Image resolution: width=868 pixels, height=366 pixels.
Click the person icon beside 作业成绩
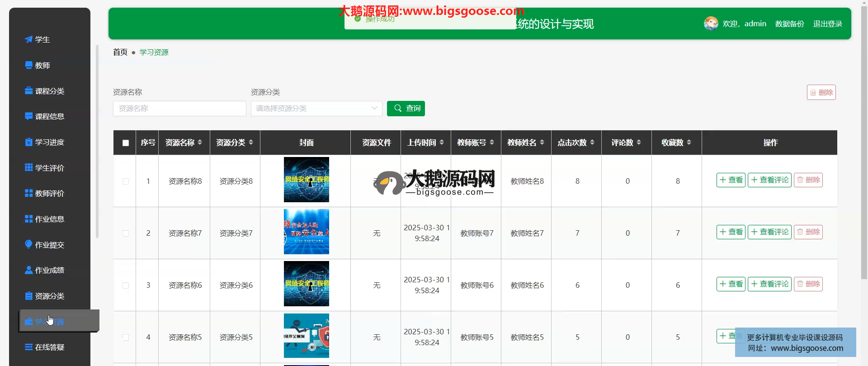pos(28,270)
